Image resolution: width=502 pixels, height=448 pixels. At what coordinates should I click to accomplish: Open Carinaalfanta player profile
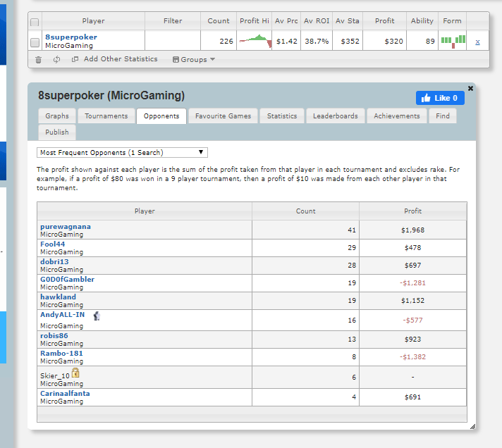click(x=65, y=393)
